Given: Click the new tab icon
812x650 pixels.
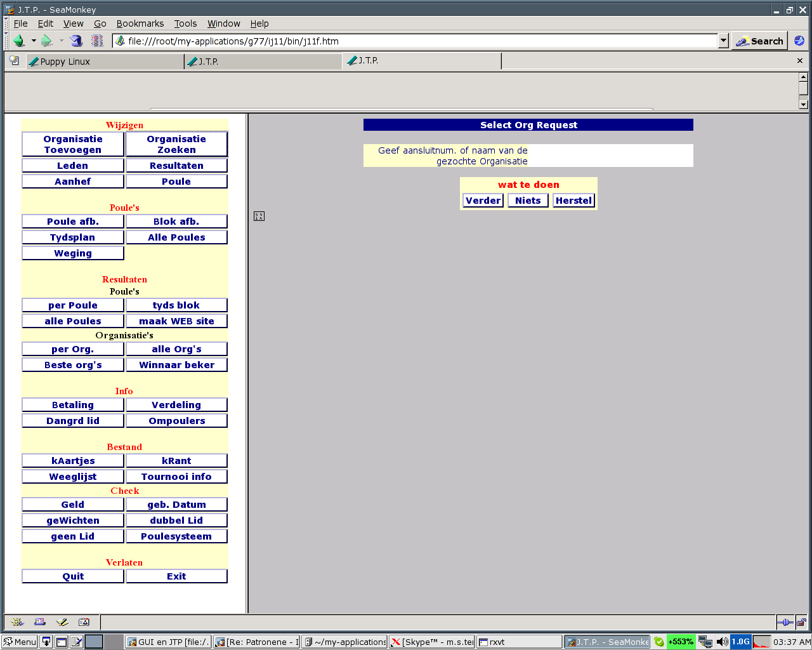Looking at the screenshot, I should (15, 61).
